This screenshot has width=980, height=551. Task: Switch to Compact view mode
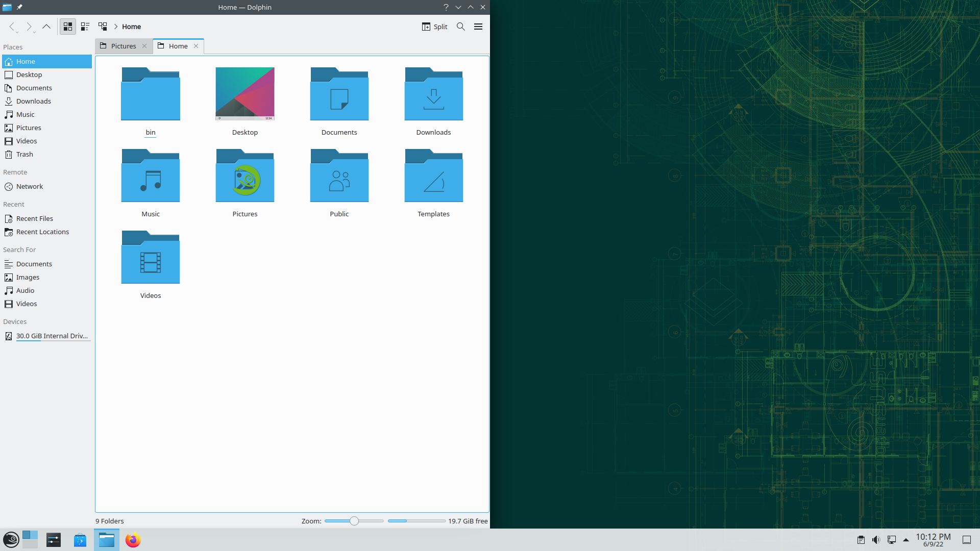click(x=85, y=27)
